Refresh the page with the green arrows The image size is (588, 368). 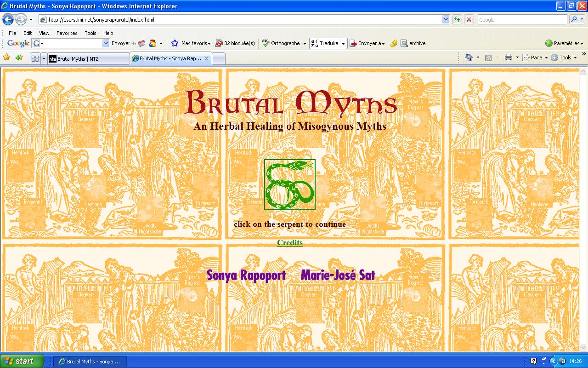[457, 19]
